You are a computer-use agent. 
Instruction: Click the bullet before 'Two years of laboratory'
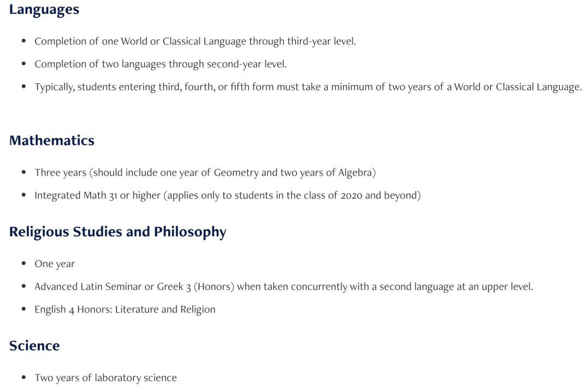click(x=24, y=378)
